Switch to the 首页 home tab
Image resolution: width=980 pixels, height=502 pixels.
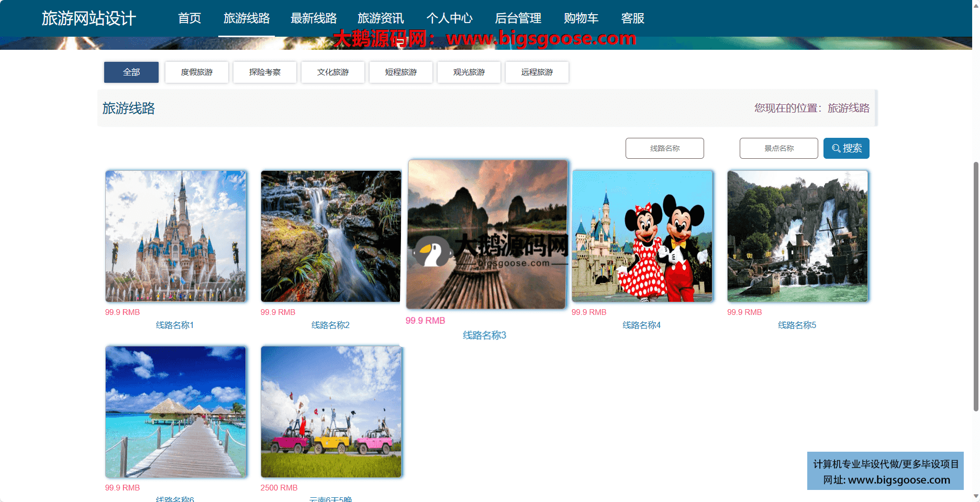[190, 18]
